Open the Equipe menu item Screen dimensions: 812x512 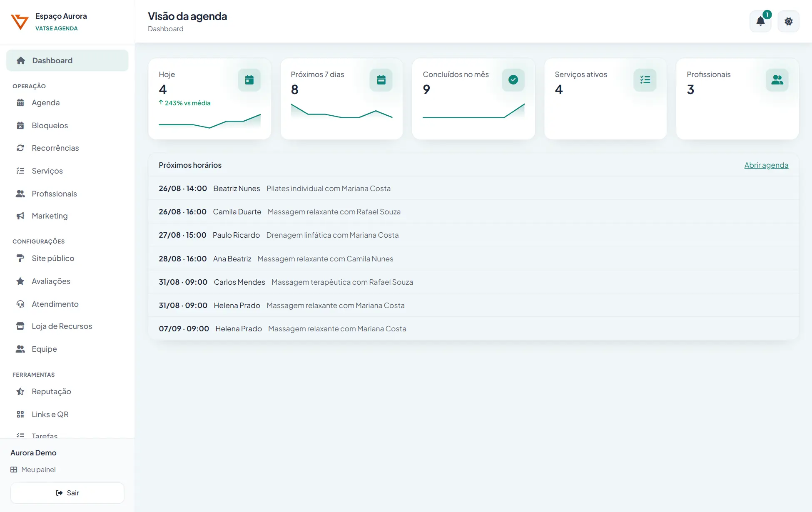coord(67,349)
